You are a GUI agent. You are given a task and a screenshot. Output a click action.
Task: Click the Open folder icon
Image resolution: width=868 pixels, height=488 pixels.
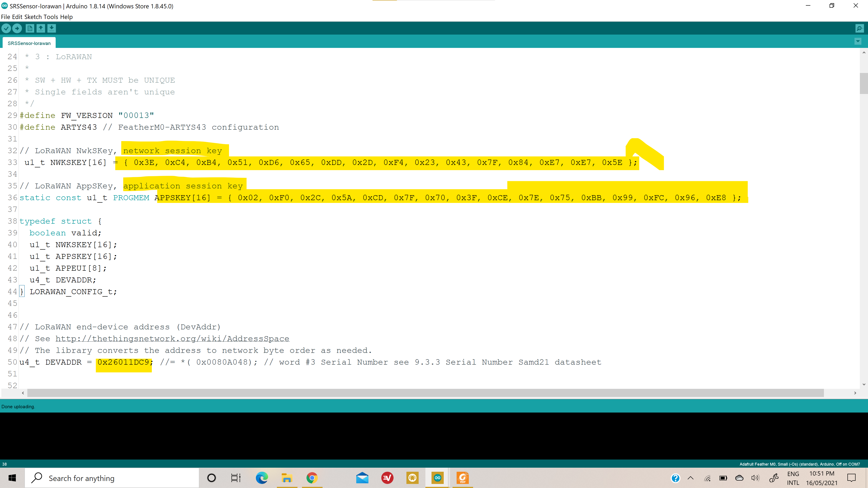coord(40,29)
